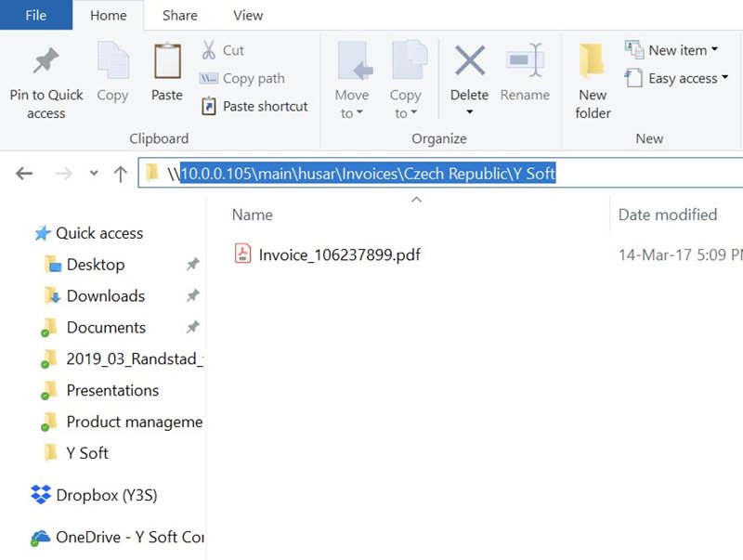The width and height of the screenshot is (743, 560).
Task: Click the Rename icon
Action: pos(525,60)
